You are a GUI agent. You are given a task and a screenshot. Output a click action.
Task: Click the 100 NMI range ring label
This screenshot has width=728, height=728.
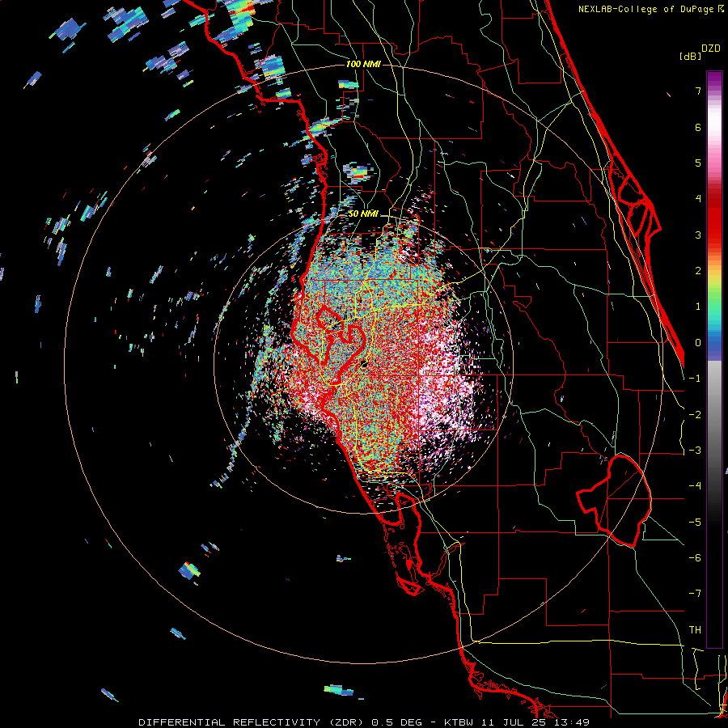click(x=363, y=64)
